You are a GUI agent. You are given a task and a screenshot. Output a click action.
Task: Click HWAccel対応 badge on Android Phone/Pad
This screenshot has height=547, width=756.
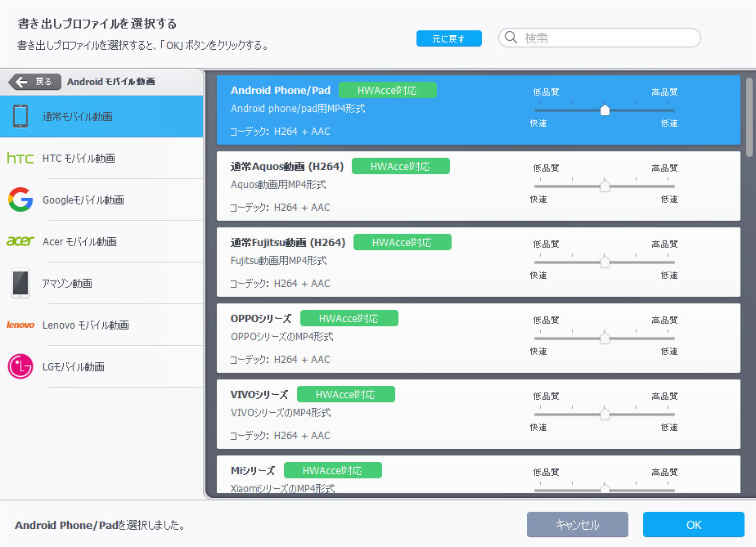pyautogui.click(x=388, y=90)
